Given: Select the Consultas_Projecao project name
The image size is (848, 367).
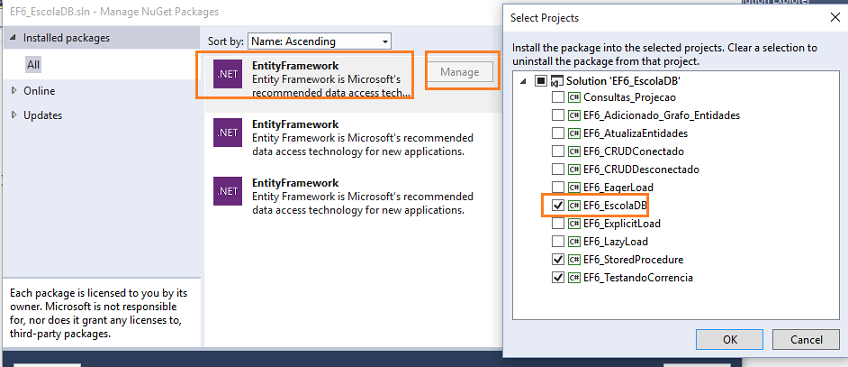Looking at the screenshot, I should coord(630,98).
